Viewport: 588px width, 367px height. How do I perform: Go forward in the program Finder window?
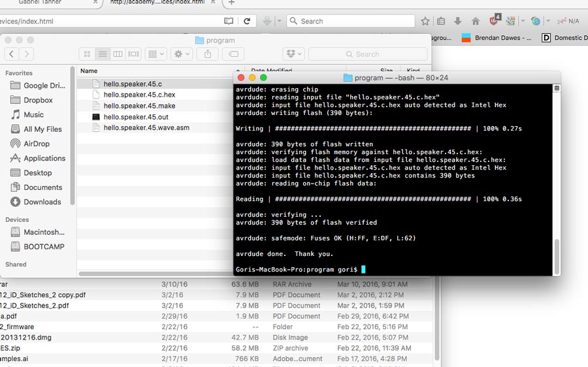coord(26,54)
